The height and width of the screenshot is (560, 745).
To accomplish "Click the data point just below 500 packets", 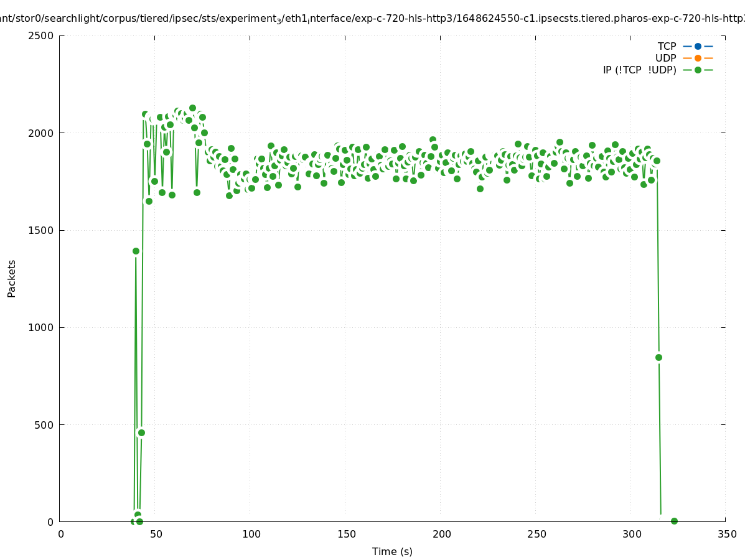I will [141, 432].
